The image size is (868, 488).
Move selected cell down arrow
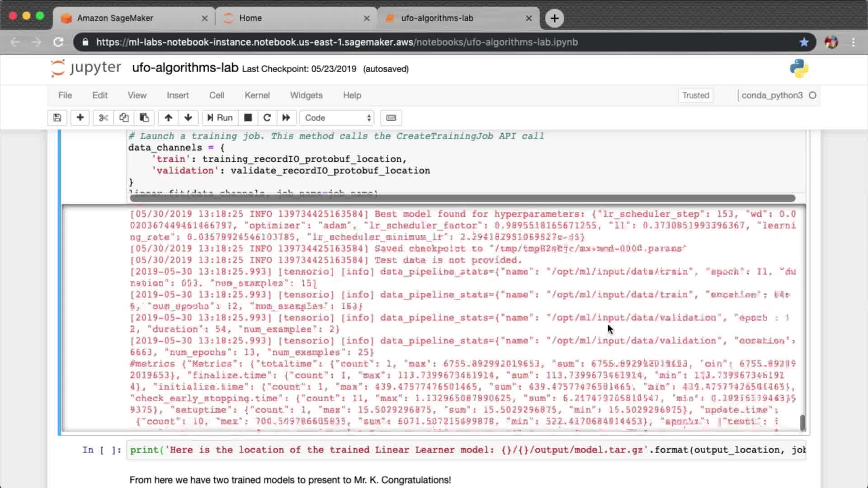[x=188, y=118]
